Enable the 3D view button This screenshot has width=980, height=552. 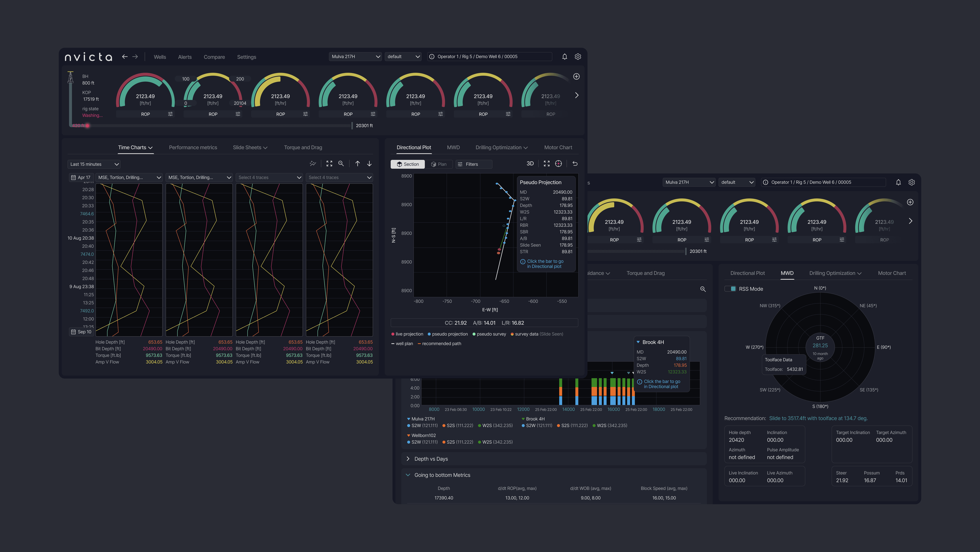(530, 164)
